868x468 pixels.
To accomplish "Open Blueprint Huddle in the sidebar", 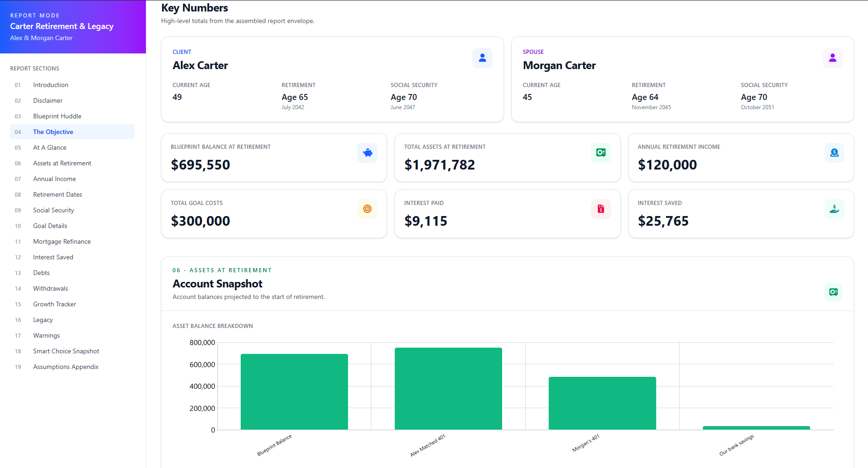I will pyautogui.click(x=72, y=116).
